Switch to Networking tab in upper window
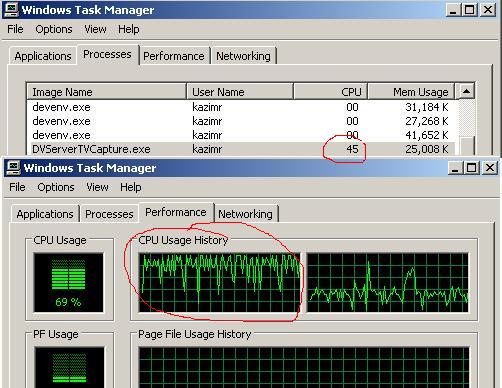This screenshot has height=388, width=502. [243, 56]
